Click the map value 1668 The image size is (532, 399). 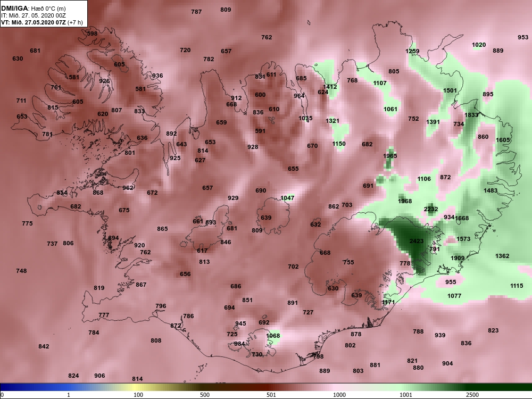[x=462, y=218]
